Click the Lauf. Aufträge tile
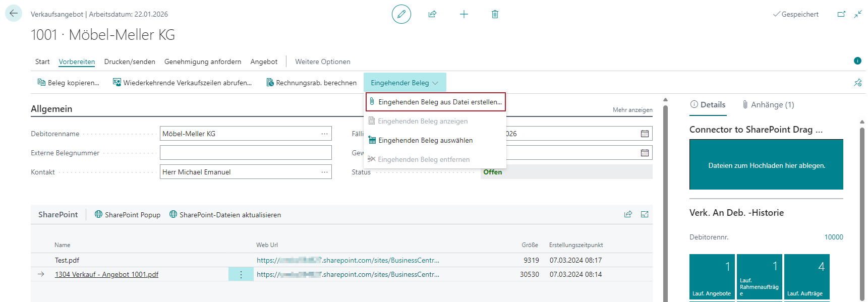The width and height of the screenshot is (868, 302). pyautogui.click(x=806, y=277)
